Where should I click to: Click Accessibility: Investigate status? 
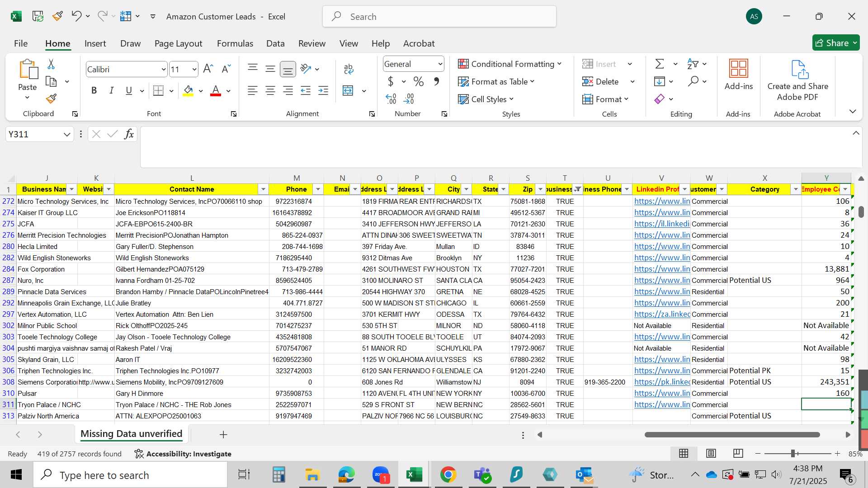(183, 454)
